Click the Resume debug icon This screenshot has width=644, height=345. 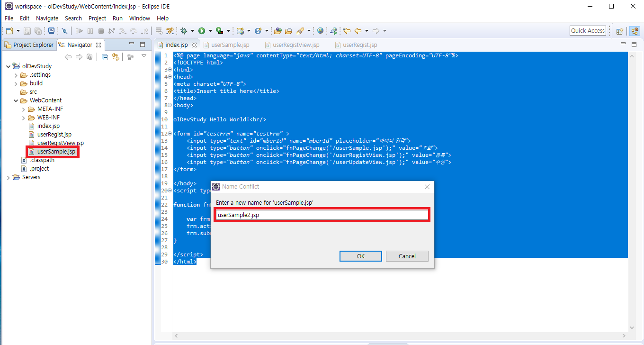79,31
